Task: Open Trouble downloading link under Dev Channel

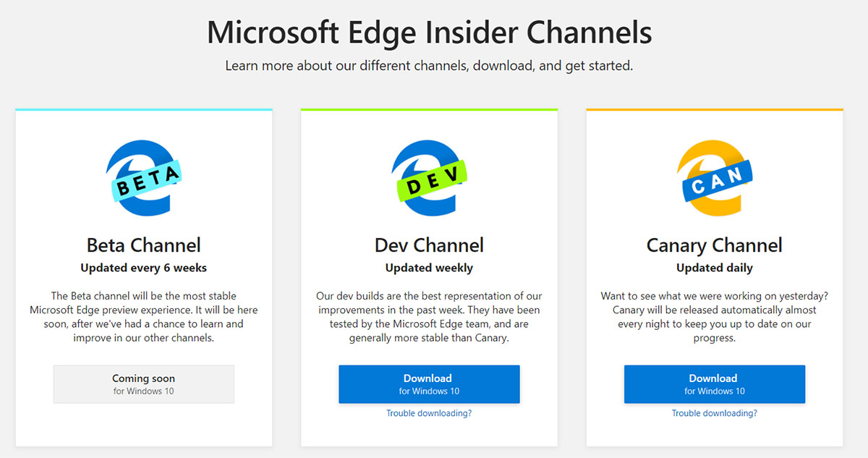Action: [x=429, y=413]
